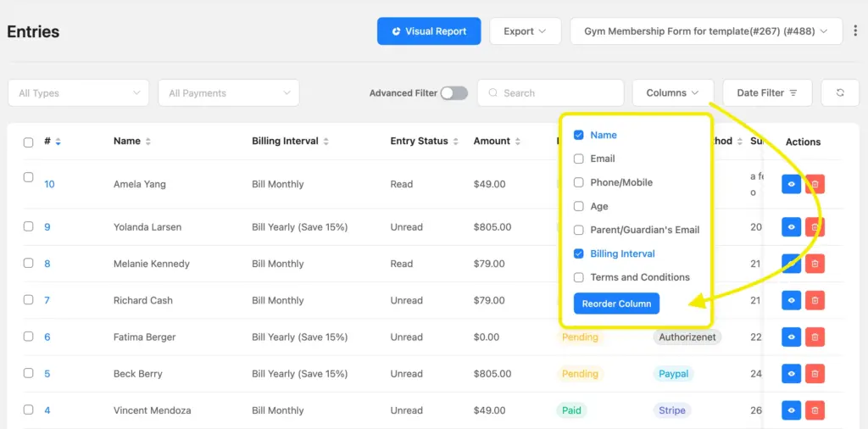Image resolution: width=868 pixels, height=429 pixels.
Task: Expand the All Types filter
Action: point(79,93)
